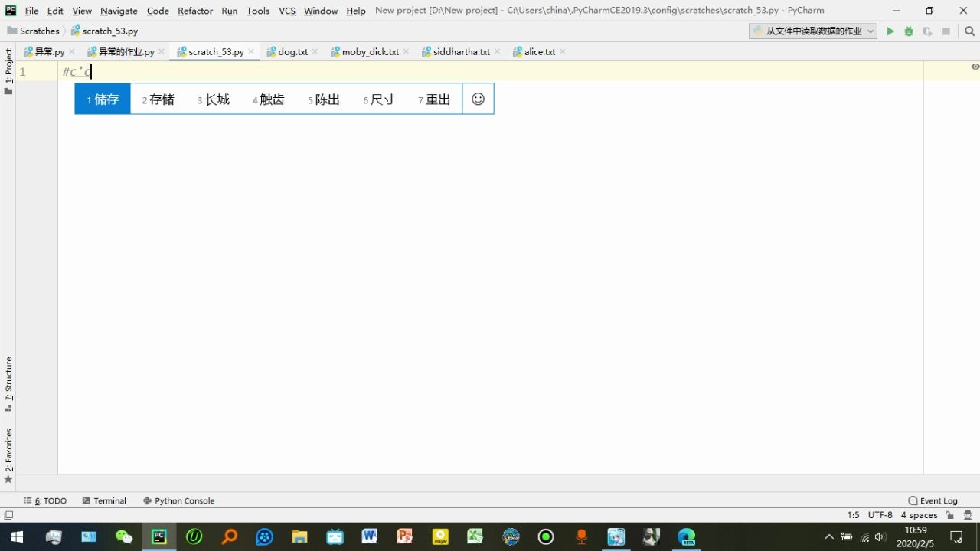Viewport: 980px width, 551px height.
Task: Select the 储存 candidate in the input bar
Action: (x=102, y=99)
